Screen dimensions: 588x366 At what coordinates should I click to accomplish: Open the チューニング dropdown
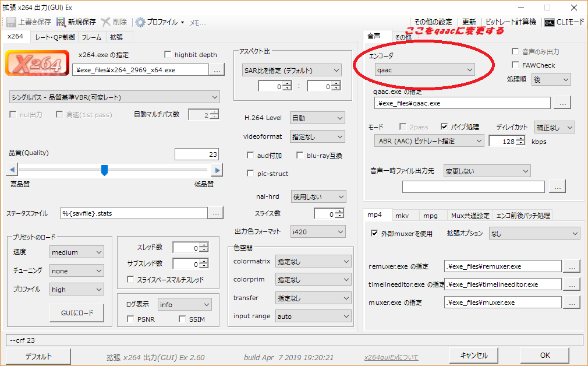tap(77, 270)
